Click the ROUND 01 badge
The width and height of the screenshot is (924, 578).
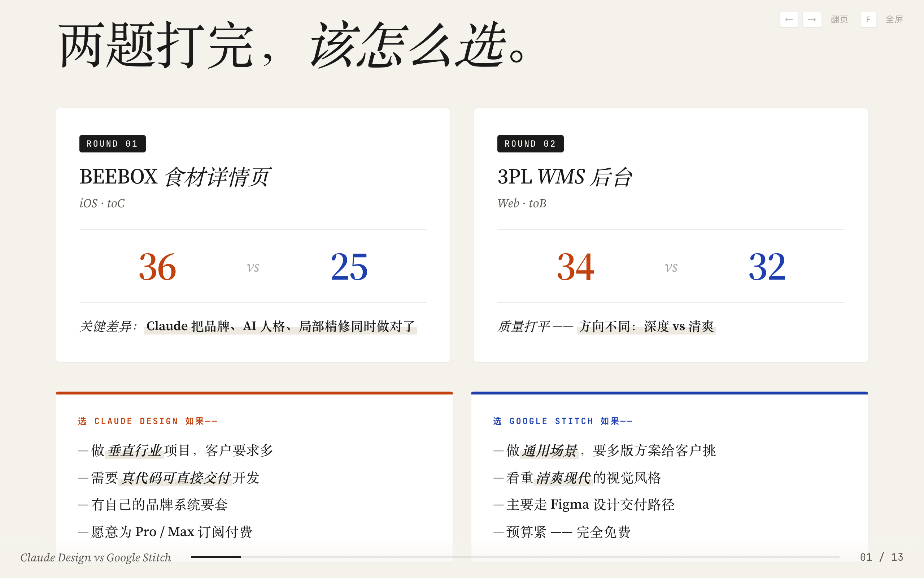point(112,144)
